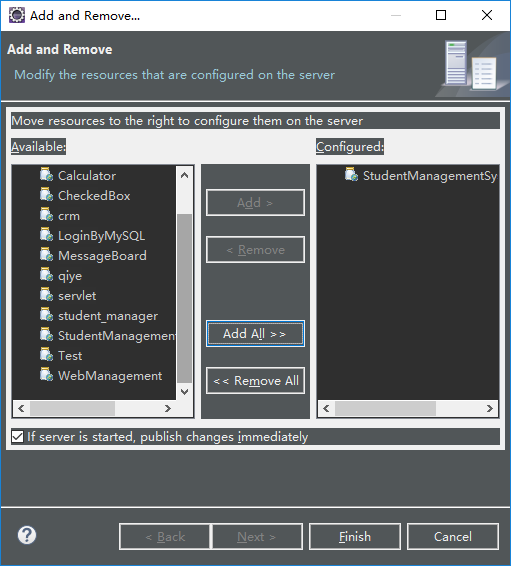This screenshot has height=566, width=511.
Task: Click the servlet project icon
Action: point(47,295)
